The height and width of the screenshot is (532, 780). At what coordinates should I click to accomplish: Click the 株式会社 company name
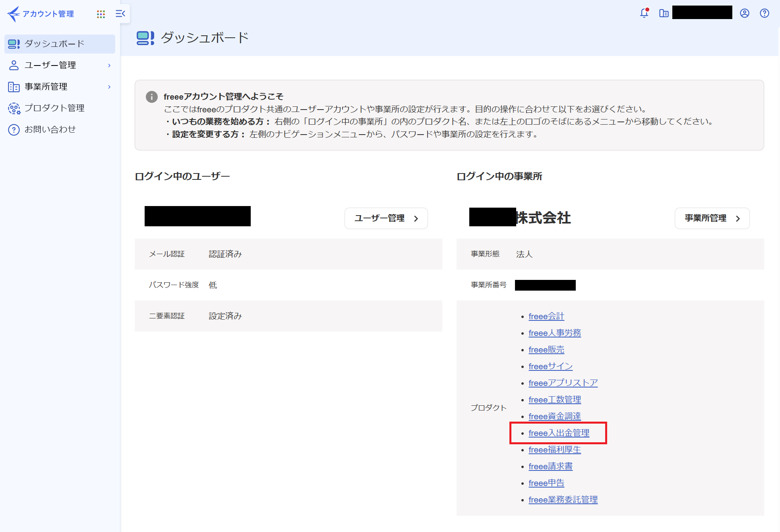(543, 218)
